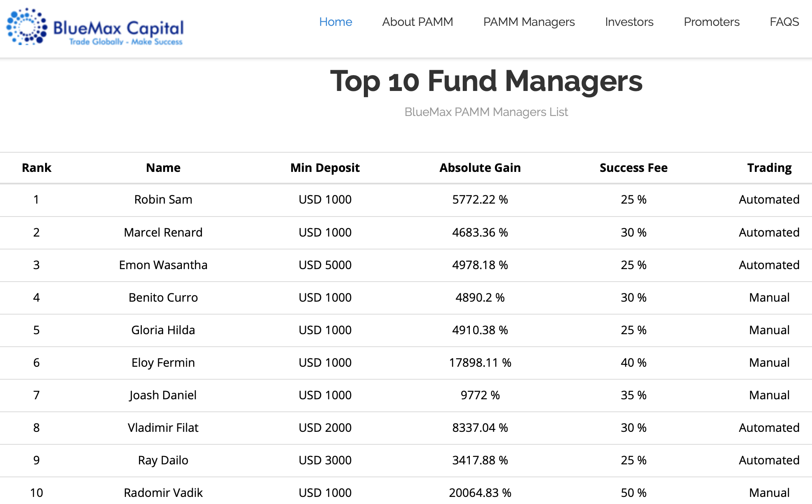The image size is (812, 504).
Task: Click the Name column header
Action: [163, 168]
